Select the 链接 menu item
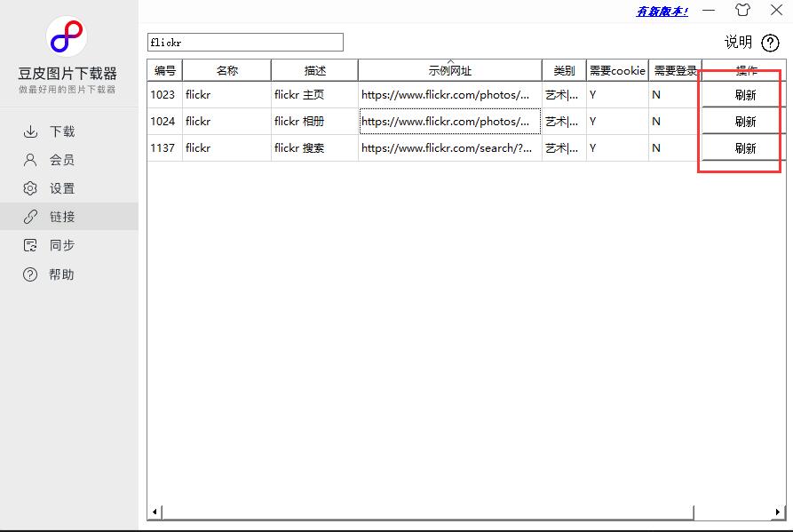793x532 pixels. pos(68,217)
